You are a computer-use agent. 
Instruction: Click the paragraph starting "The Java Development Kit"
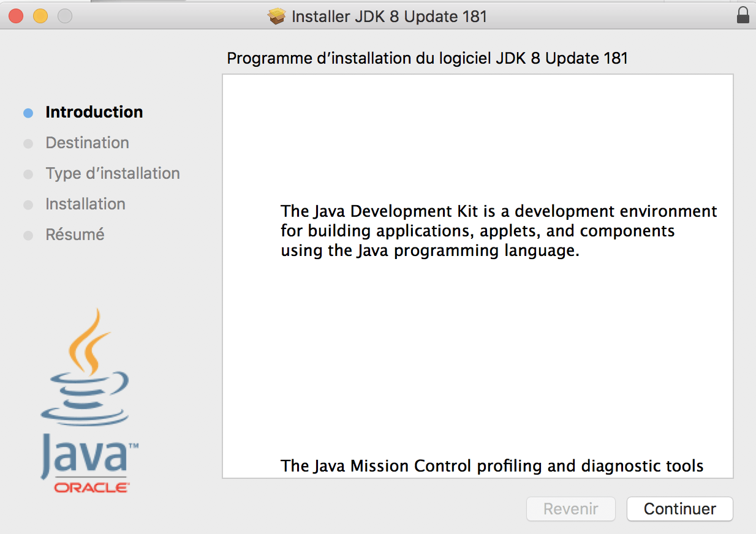click(x=499, y=231)
